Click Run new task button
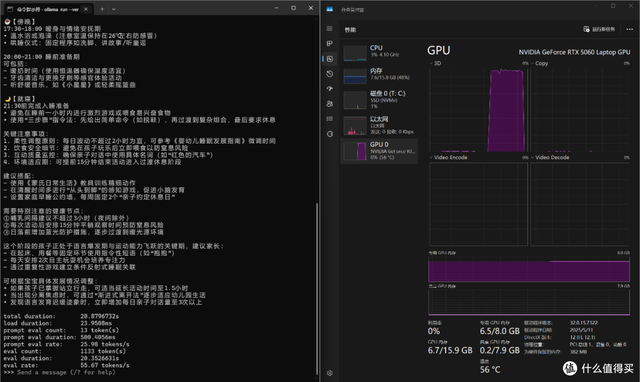The width and height of the screenshot is (640, 382). pyautogui.click(x=599, y=29)
